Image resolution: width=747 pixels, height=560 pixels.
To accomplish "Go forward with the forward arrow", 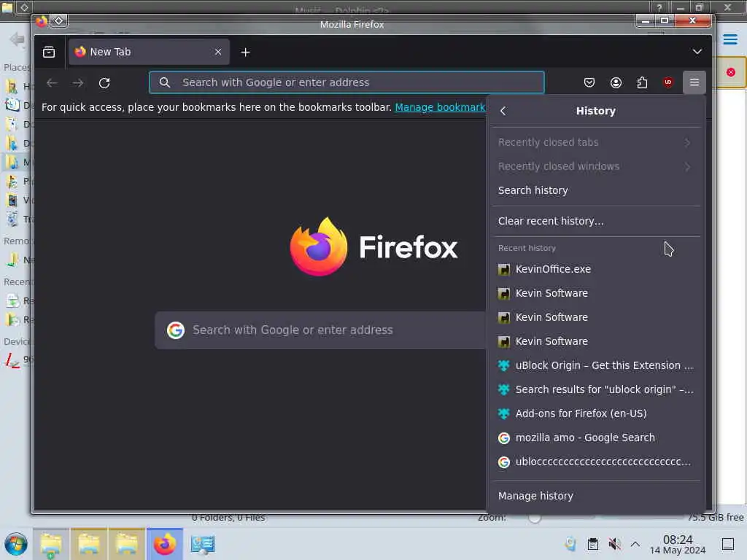I will [77, 83].
